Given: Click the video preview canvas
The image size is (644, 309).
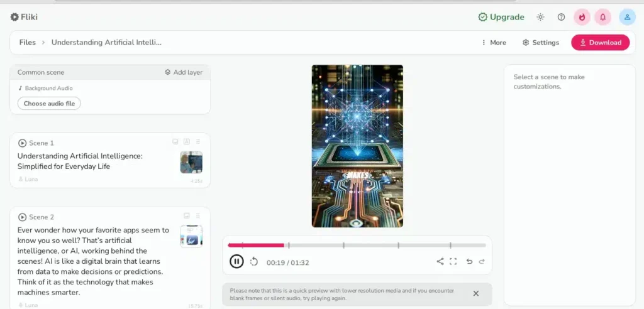Looking at the screenshot, I should point(357,146).
